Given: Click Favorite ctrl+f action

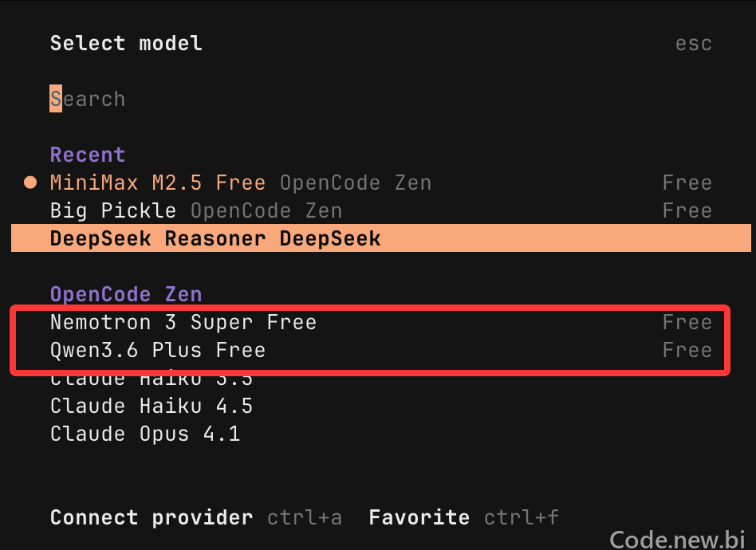Looking at the screenshot, I should 464,517.
